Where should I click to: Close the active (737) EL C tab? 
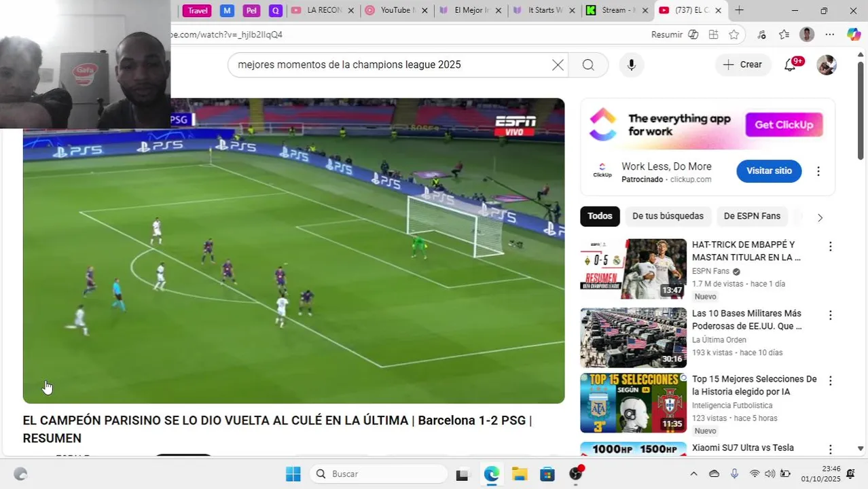[x=719, y=10]
